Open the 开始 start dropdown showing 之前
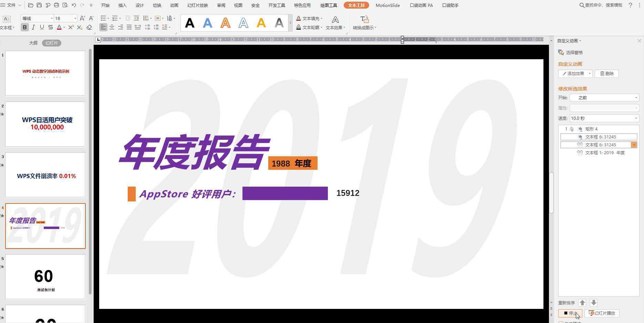Image resolution: width=644 pixels, height=323 pixels. 604,98
